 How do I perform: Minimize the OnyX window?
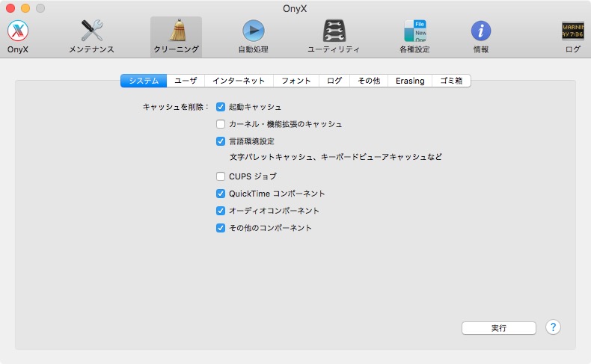click(25, 8)
